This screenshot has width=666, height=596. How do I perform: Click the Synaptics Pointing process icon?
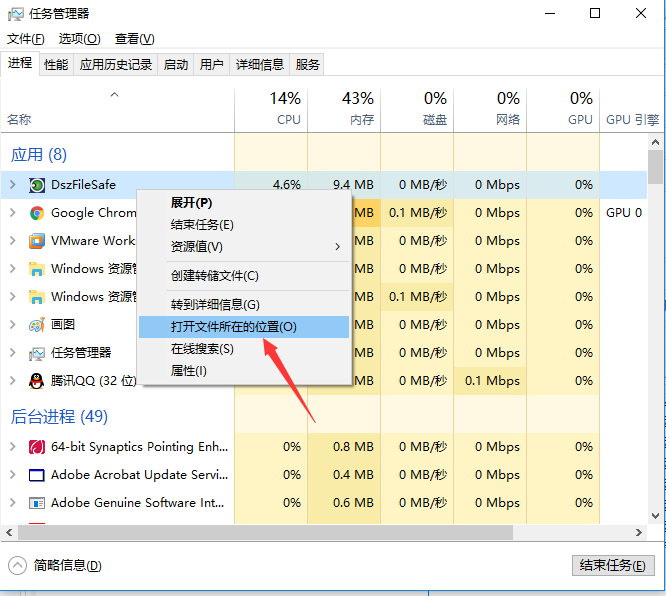coord(37,447)
